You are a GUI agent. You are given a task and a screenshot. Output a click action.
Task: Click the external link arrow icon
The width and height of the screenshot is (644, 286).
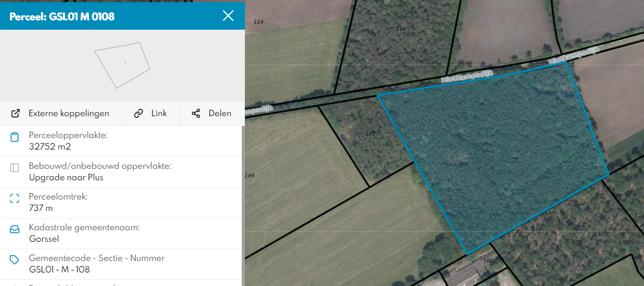coord(16,113)
